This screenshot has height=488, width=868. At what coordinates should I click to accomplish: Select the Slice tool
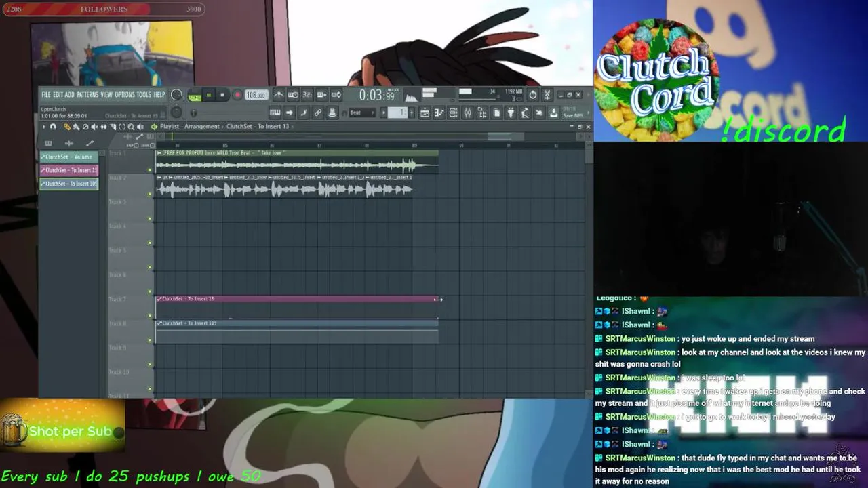tap(113, 127)
